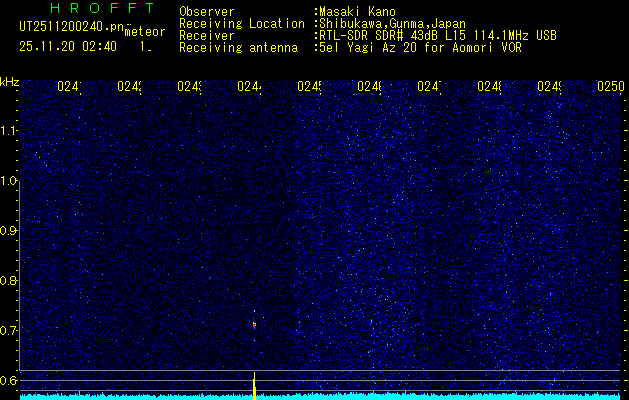This screenshot has width=629, height=400.
Task: Click the 0.7 kHz frequency tick label
Action: (9, 331)
